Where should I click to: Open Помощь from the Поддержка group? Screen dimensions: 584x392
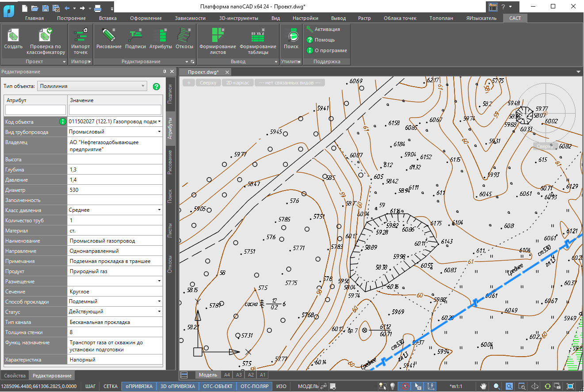pos(321,40)
